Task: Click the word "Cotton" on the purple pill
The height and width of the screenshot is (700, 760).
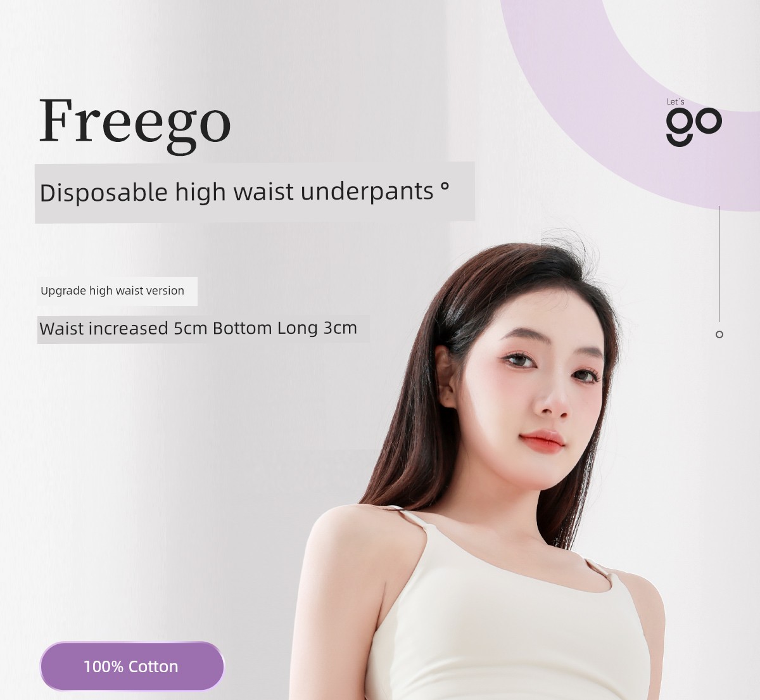Action: click(153, 666)
